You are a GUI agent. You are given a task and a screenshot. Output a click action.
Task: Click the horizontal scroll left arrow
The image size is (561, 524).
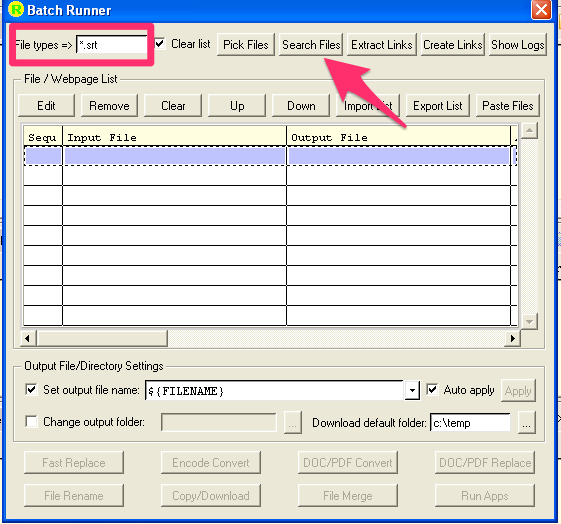click(x=28, y=338)
